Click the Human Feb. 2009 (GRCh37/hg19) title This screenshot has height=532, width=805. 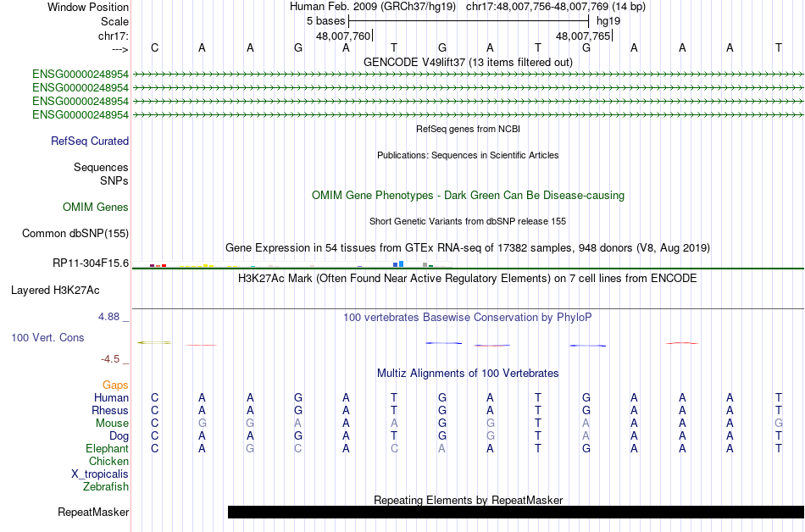click(x=373, y=7)
